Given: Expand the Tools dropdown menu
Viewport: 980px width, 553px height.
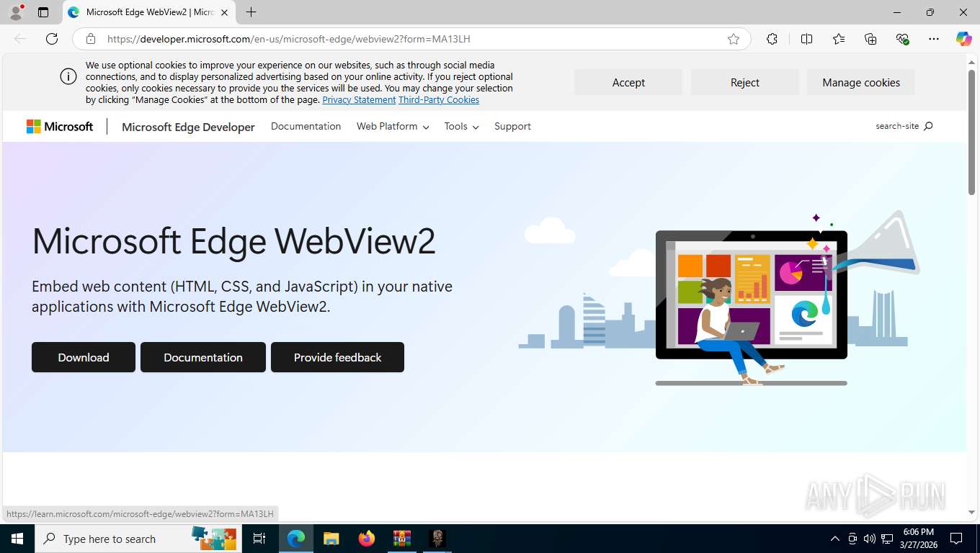Looking at the screenshot, I should tap(461, 126).
